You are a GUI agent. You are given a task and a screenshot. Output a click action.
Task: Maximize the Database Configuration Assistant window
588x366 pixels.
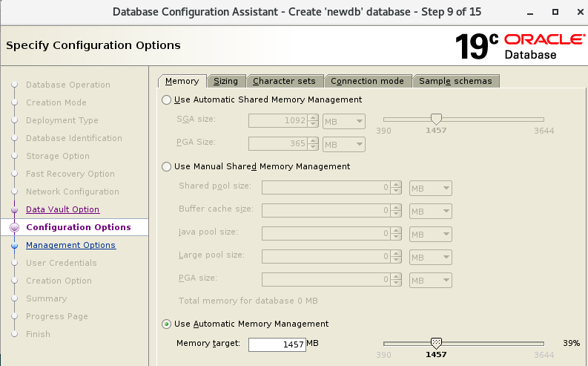pyautogui.click(x=555, y=12)
